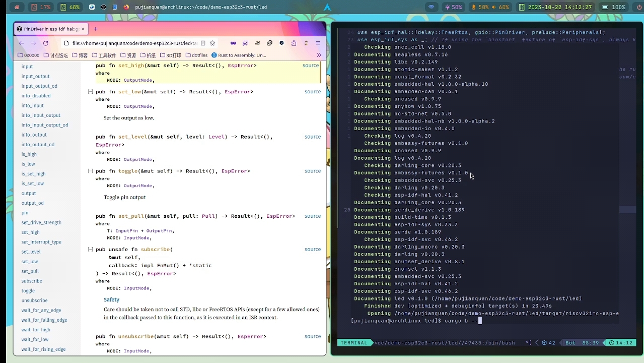Click the TERMINAL mode label in the status line
This screenshot has height=363, width=644.
tap(354, 343)
